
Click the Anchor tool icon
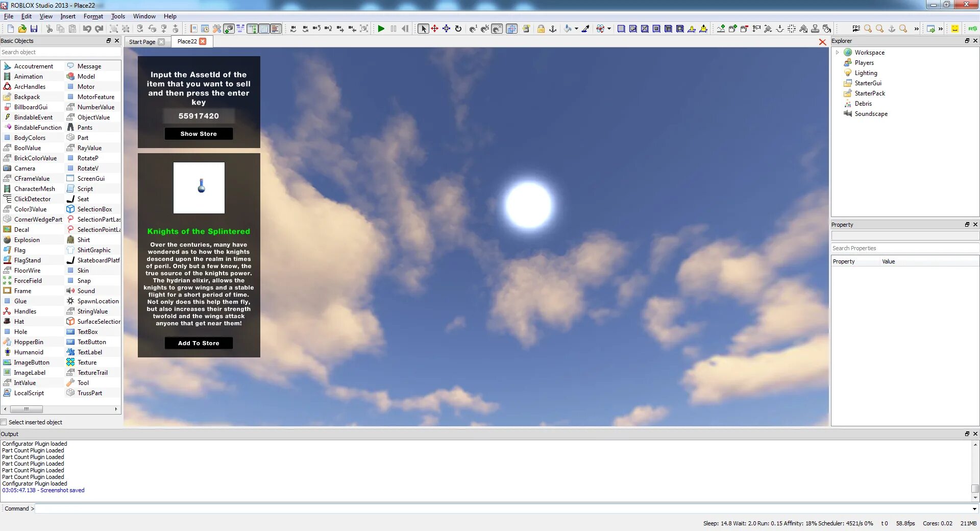[x=553, y=29]
